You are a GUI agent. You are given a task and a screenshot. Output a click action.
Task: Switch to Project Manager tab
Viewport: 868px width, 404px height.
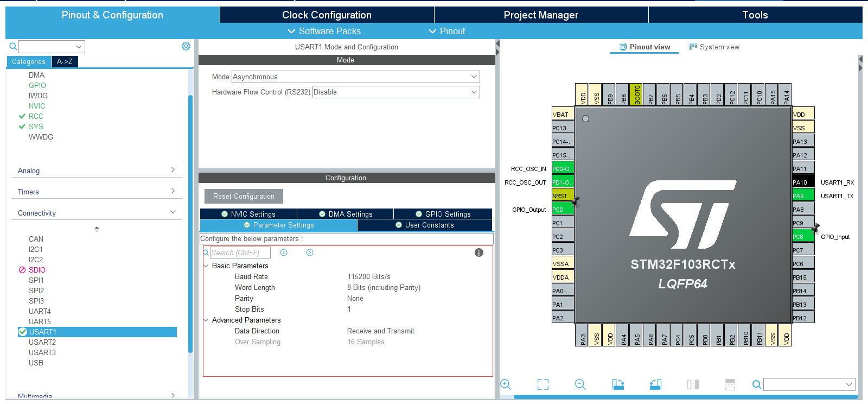coord(541,15)
